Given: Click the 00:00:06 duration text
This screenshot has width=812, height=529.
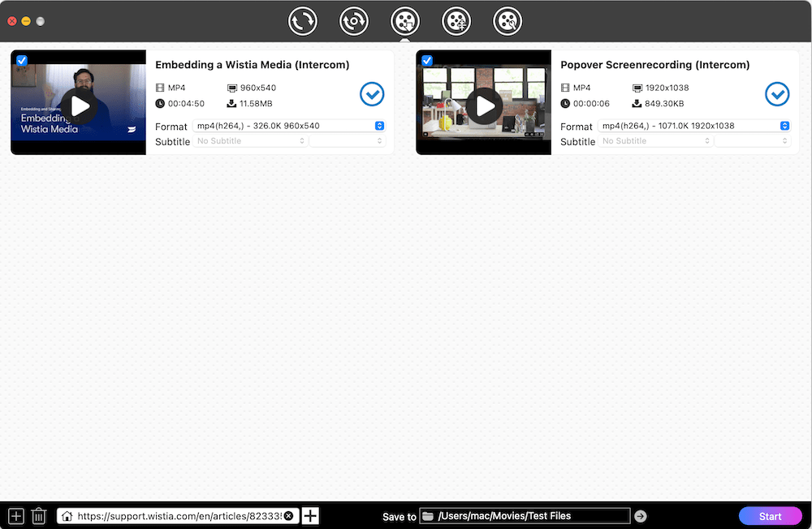Looking at the screenshot, I should pos(591,104).
